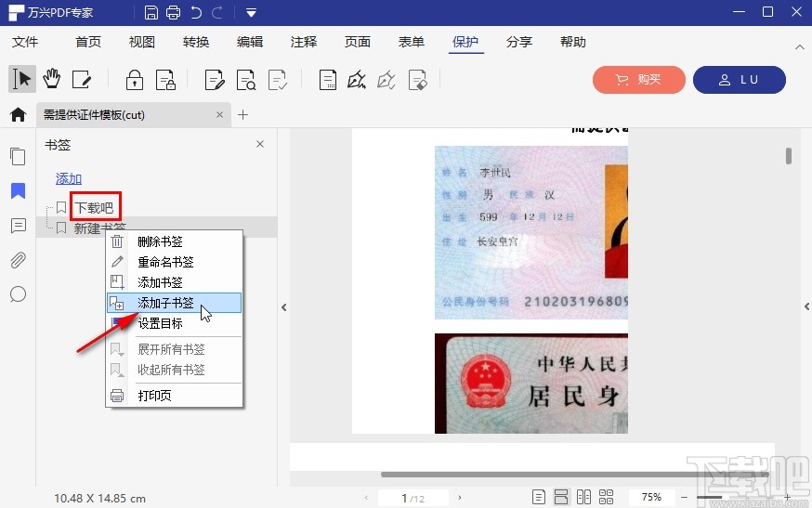Switch to the 页面 tab
Viewport: 812px width, 508px height.
358,42
